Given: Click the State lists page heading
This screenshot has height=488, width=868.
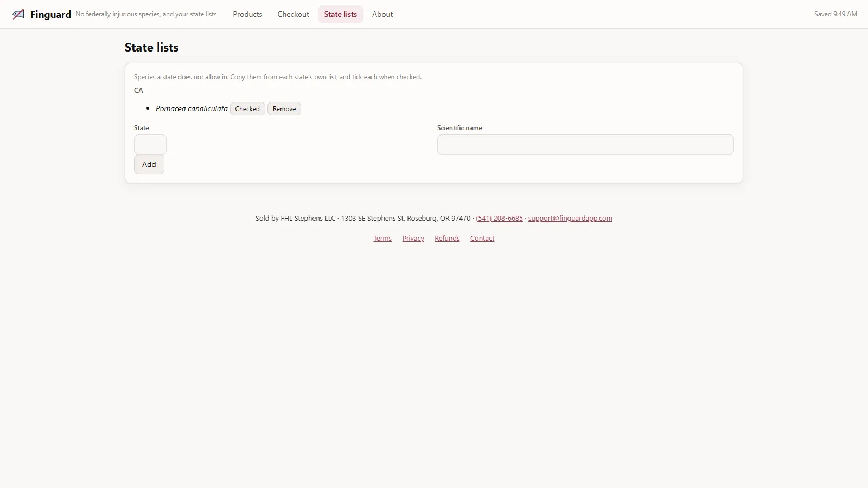Looking at the screenshot, I should pos(152,48).
